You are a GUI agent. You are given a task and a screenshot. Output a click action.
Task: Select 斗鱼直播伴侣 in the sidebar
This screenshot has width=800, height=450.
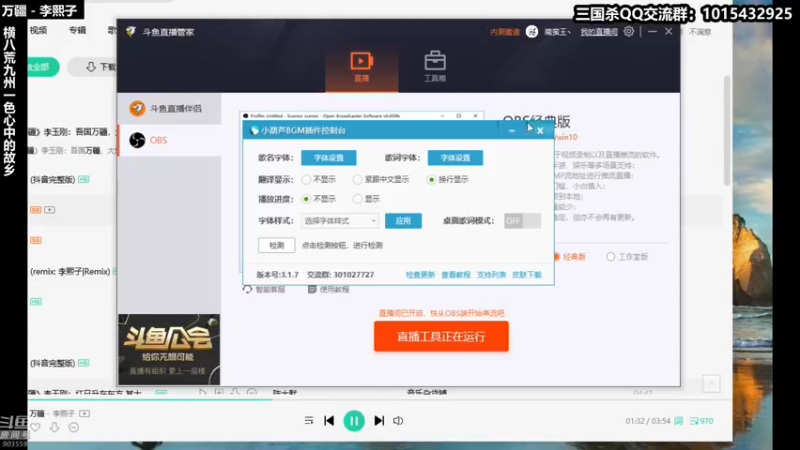coord(169,108)
